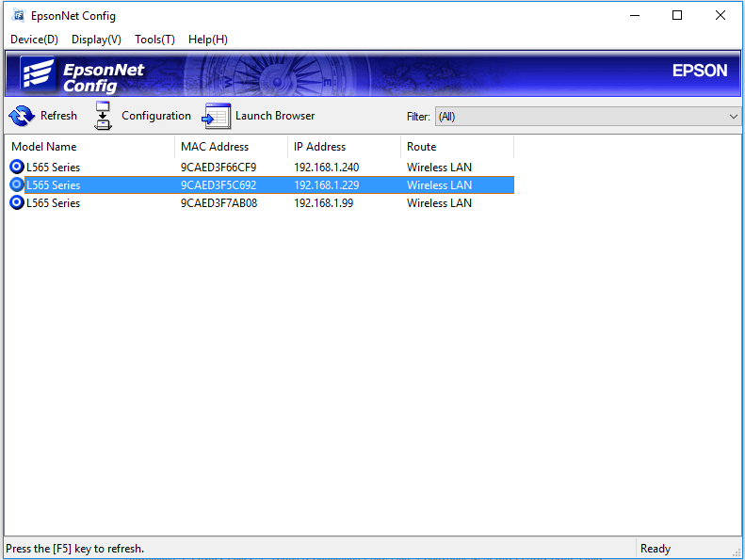The image size is (745, 560).
Task: Click MAC address 9CAED3F7AB08
Action: [x=219, y=202]
